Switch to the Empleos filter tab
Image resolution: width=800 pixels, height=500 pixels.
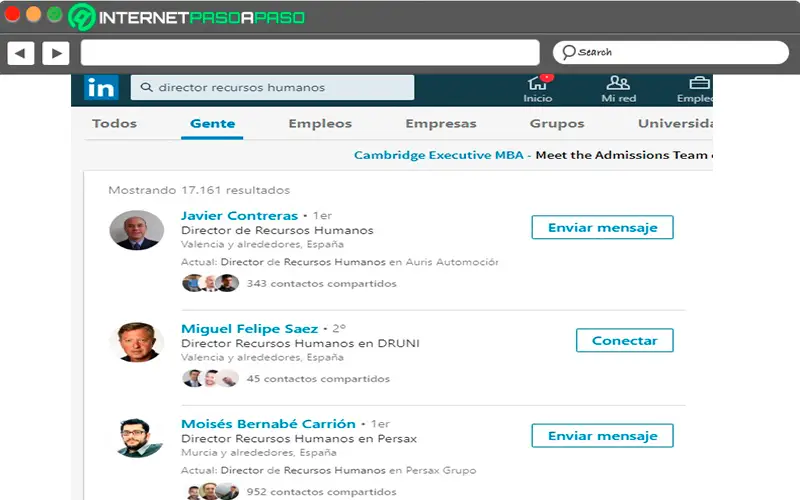320,124
